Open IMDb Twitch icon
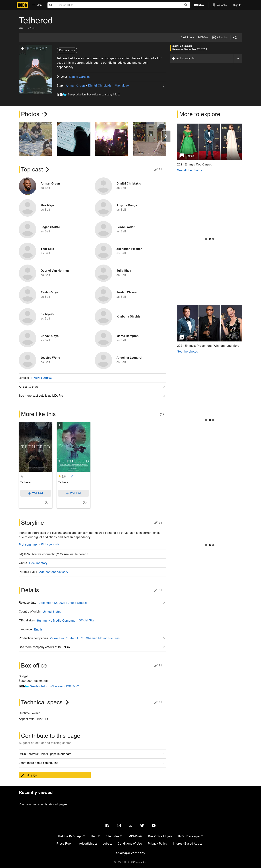This screenshot has height=868, width=261. 130,826
